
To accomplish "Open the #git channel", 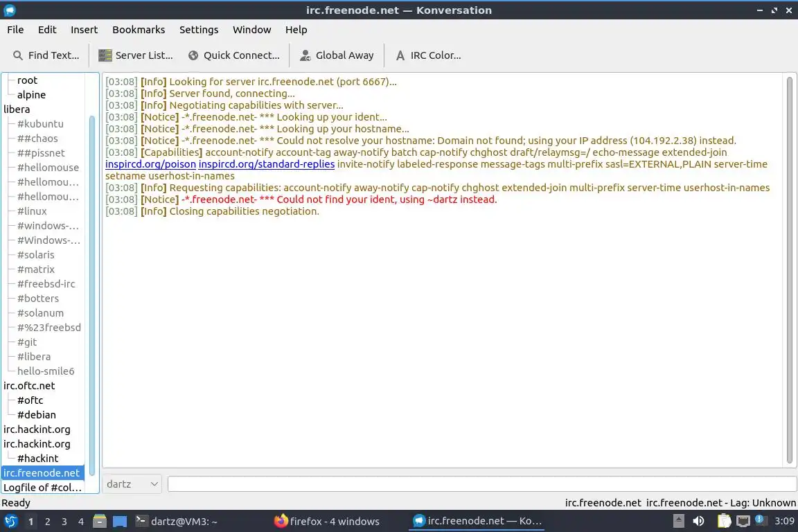I will coord(27,342).
